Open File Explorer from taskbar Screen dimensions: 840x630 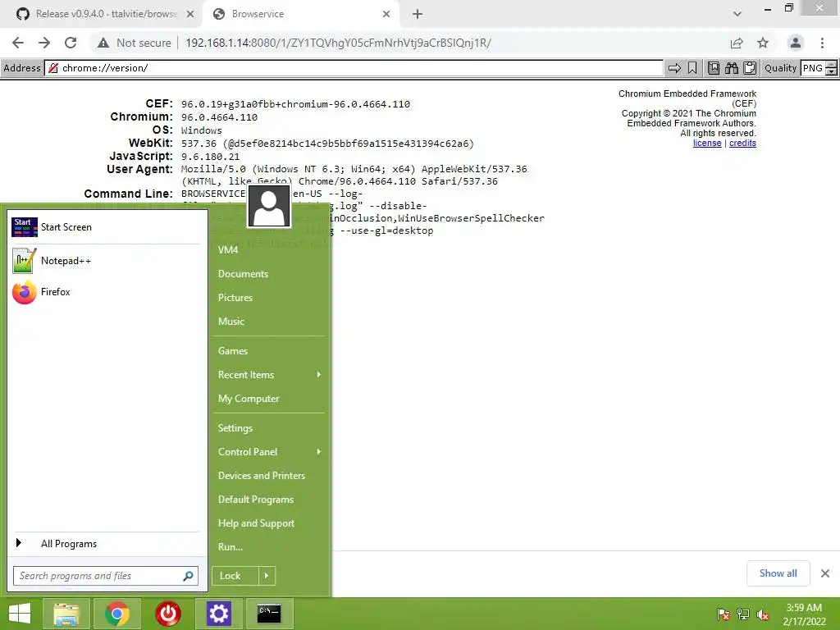pos(67,614)
